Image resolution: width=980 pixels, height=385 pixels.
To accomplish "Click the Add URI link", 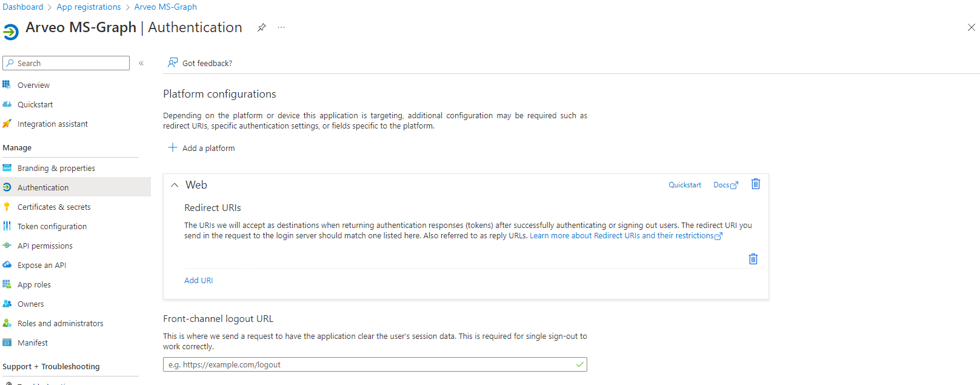I will pos(199,280).
